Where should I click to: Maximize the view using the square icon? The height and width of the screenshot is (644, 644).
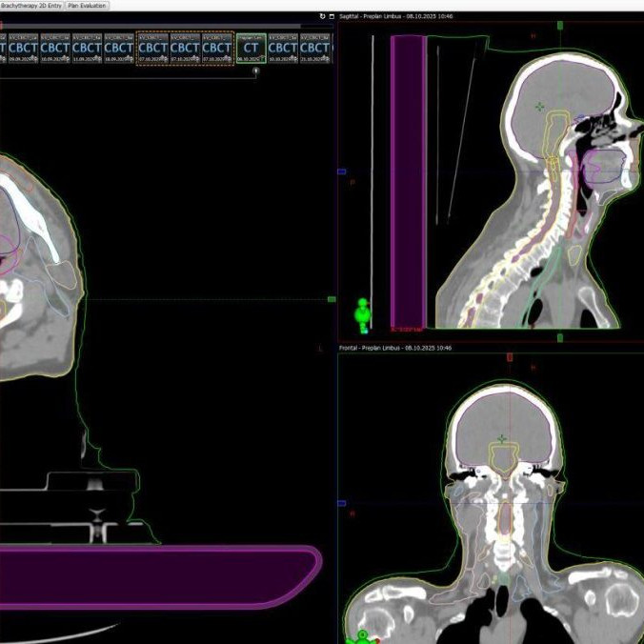(332, 16)
